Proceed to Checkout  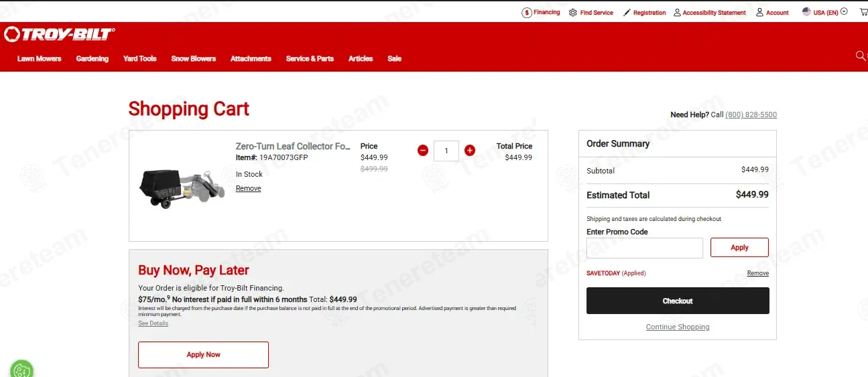[x=678, y=301]
